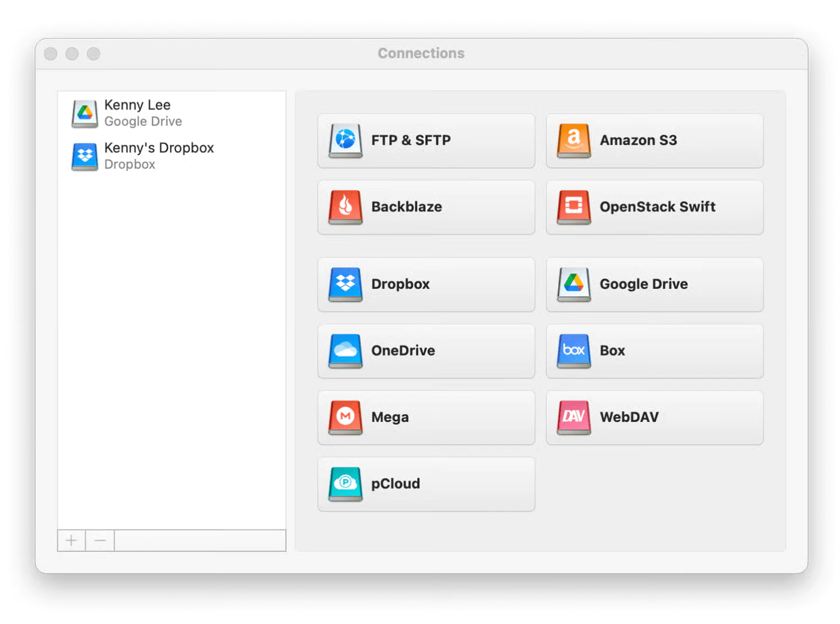Click the pCloud teal drive icon

pos(345,483)
